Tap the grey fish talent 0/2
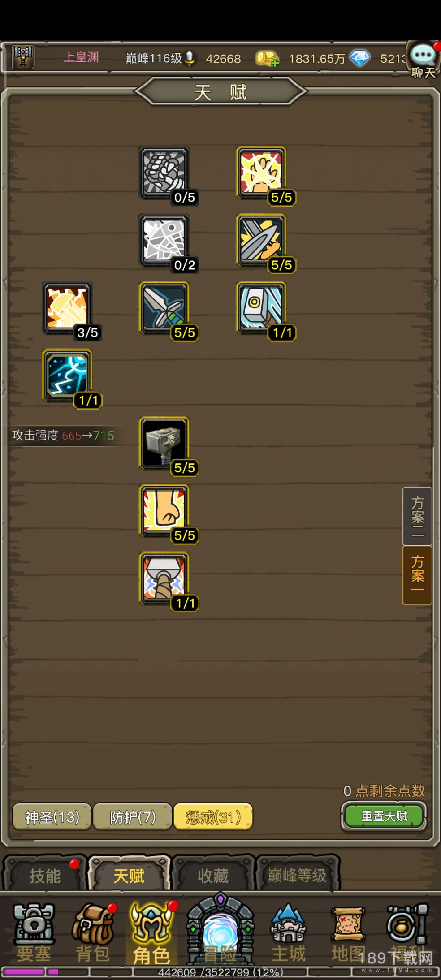This screenshot has height=980, width=441. pos(164,240)
